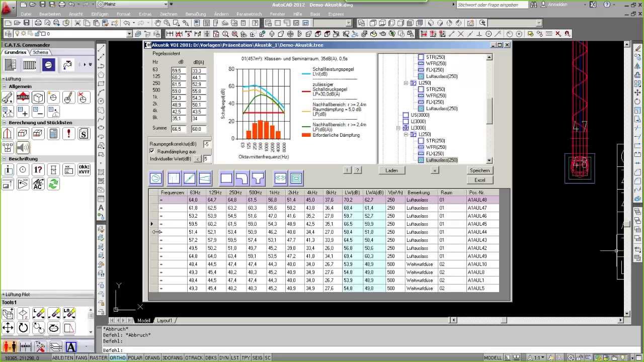Toggle FANG snap in status bar
The width and height of the screenshot is (644, 362).
pyautogui.click(x=81, y=358)
